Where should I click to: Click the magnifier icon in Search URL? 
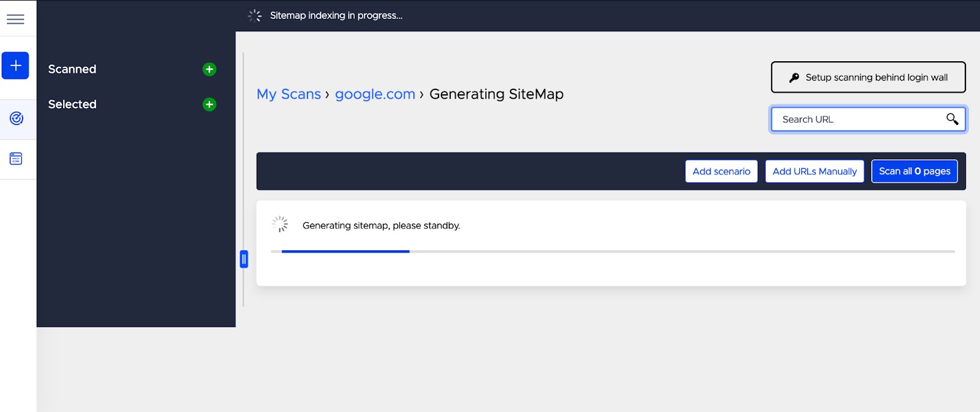952,119
